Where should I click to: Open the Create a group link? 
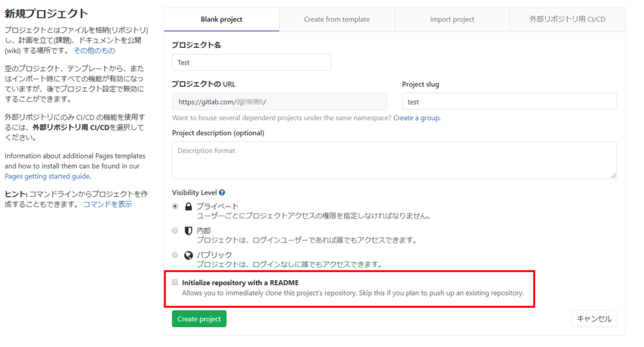416,117
